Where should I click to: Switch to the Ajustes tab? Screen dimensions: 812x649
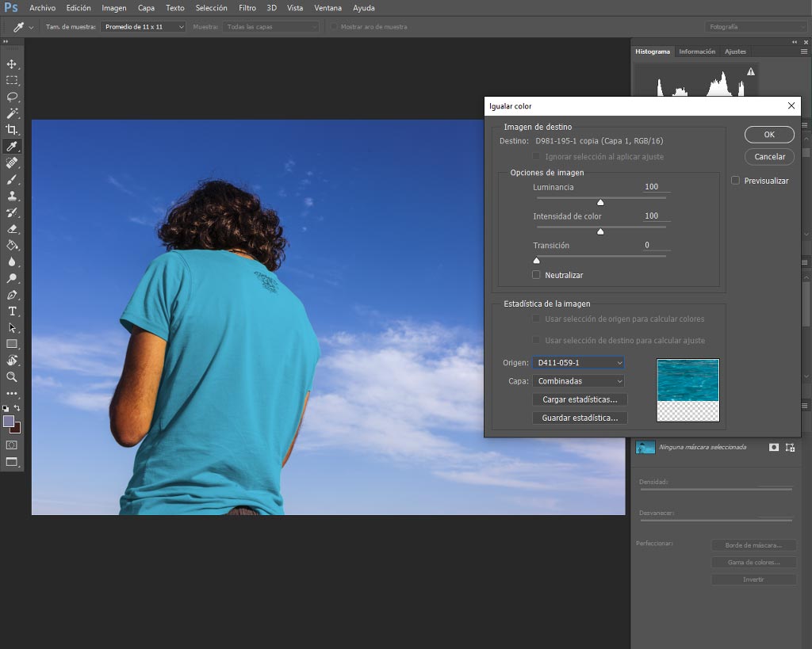[x=735, y=52]
